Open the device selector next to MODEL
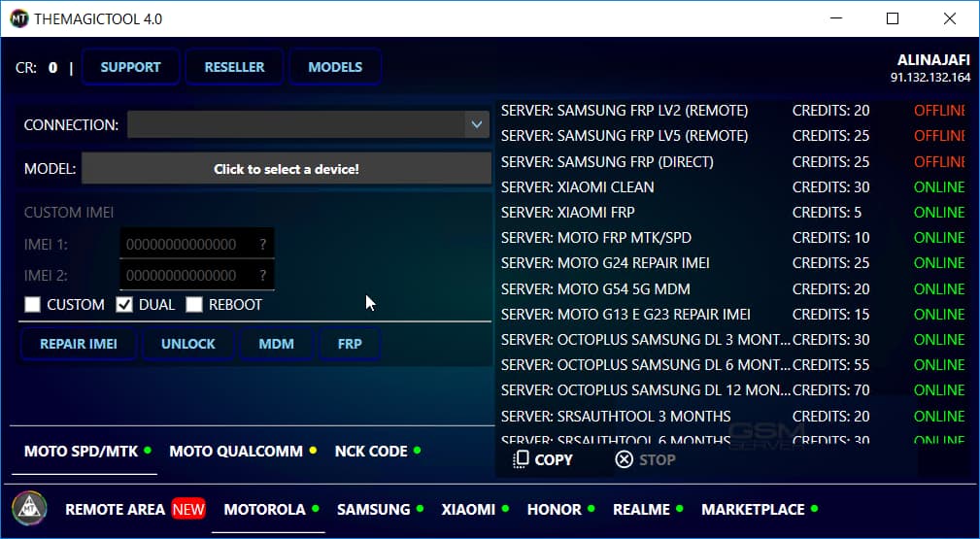Viewport: 980px width, 539px height. [287, 169]
